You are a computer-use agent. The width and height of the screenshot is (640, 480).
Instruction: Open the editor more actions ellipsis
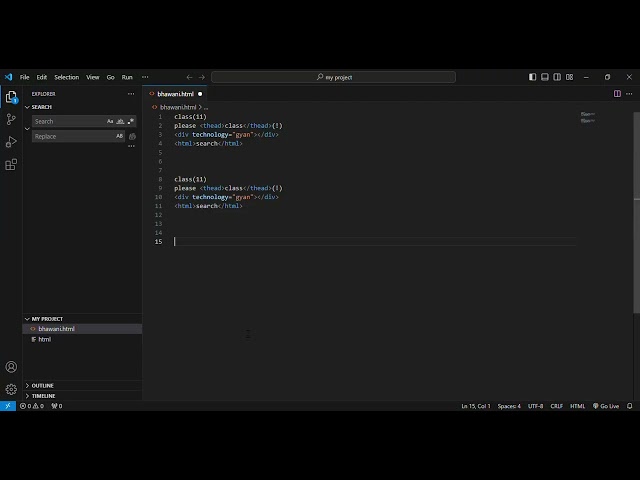click(x=629, y=93)
